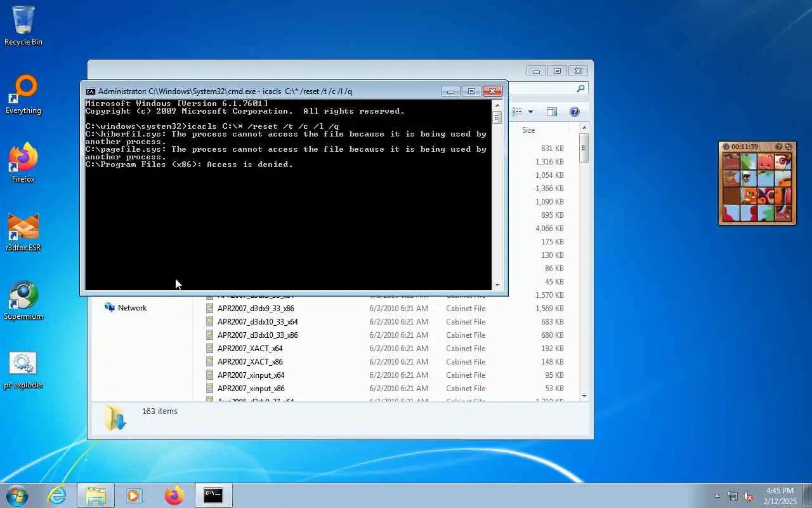812x508 pixels.
Task: Select the file APR2007_xinput_x64
Action: [x=251, y=375]
